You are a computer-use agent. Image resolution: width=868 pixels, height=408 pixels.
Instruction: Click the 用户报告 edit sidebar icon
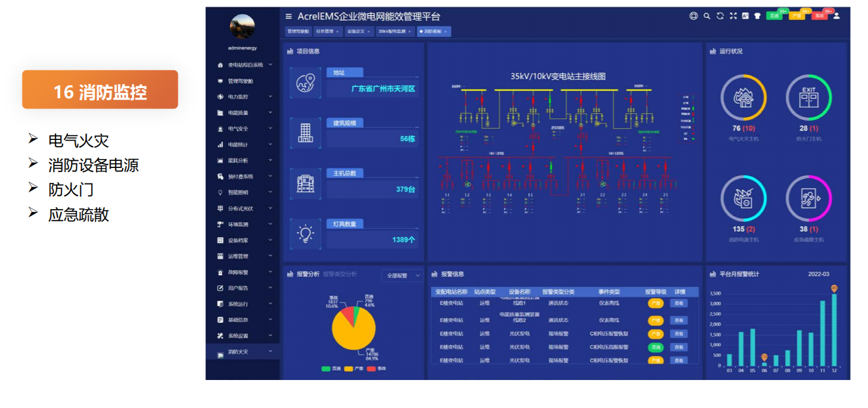(220, 288)
